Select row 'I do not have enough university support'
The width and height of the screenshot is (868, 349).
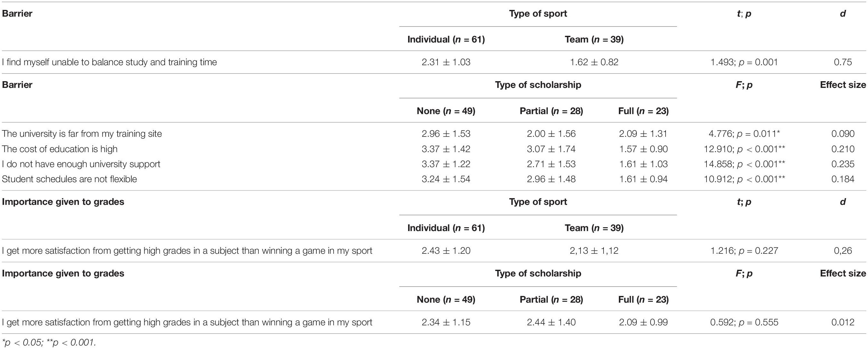[434, 164]
